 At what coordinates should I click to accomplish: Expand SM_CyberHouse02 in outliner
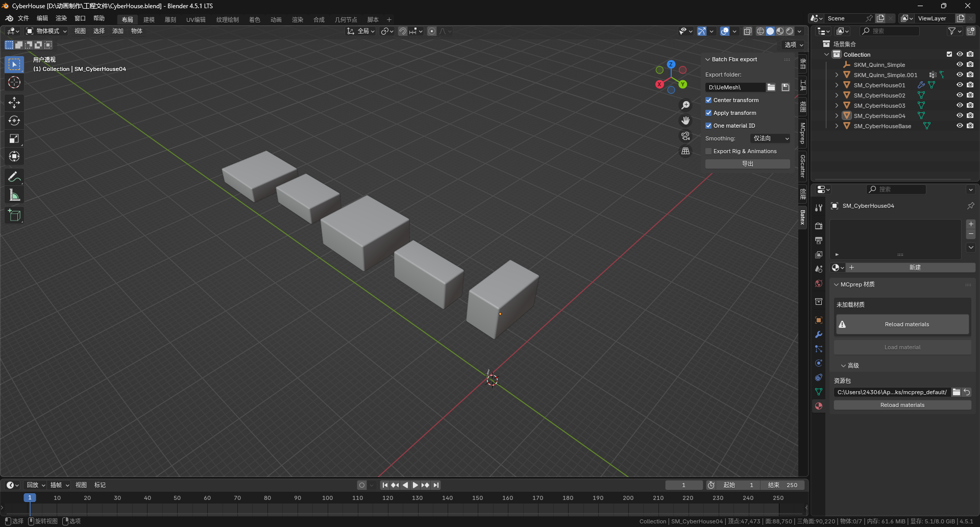pyautogui.click(x=837, y=95)
